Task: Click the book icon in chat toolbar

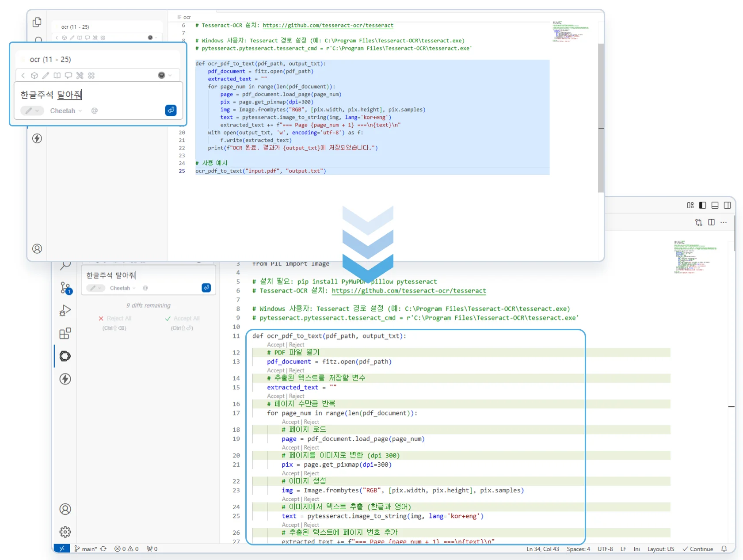Action: point(57,76)
